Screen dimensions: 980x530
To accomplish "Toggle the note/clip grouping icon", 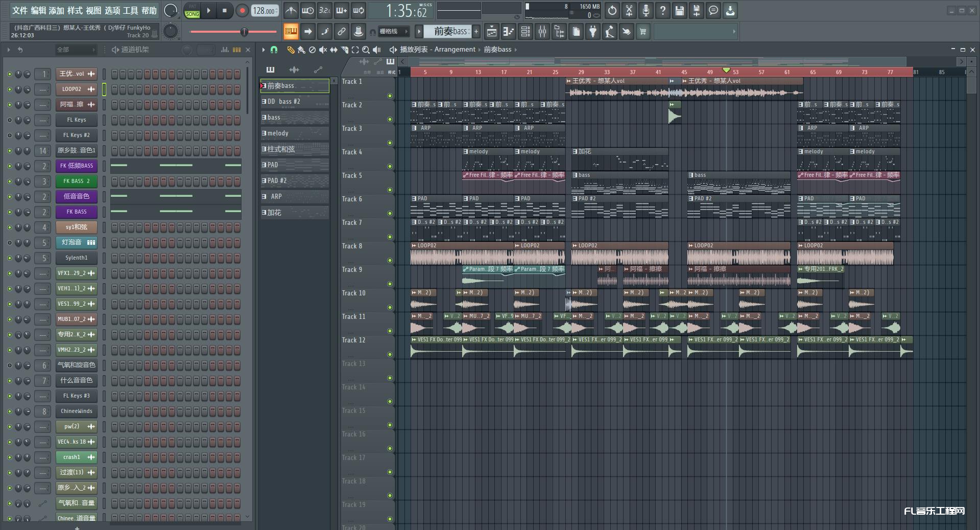I will point(325,32).
